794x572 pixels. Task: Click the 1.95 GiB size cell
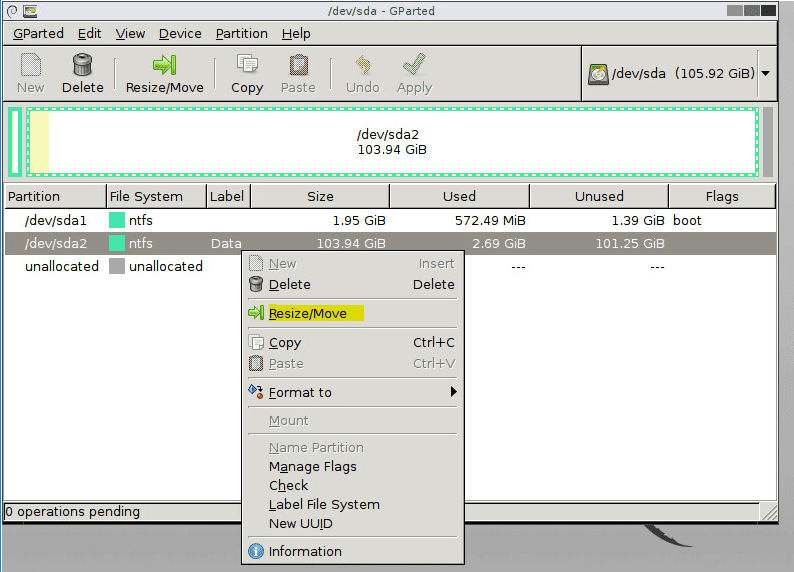359,221
